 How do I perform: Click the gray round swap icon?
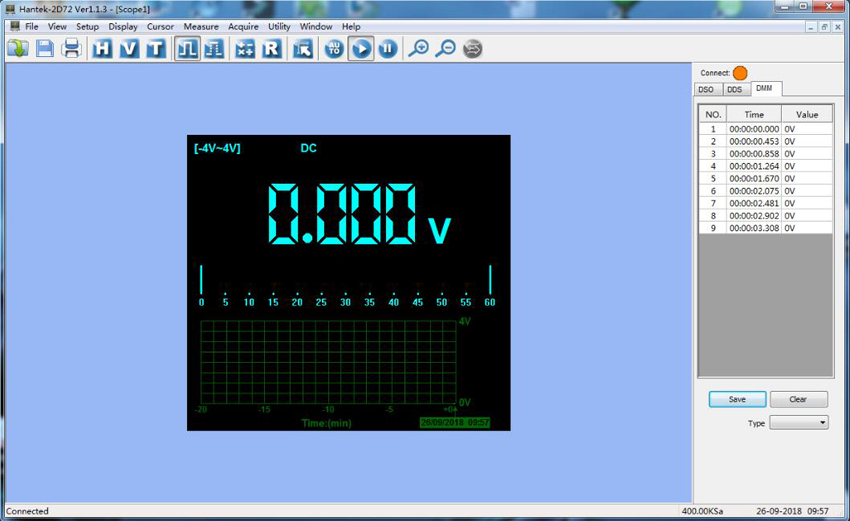coord(473,49)
